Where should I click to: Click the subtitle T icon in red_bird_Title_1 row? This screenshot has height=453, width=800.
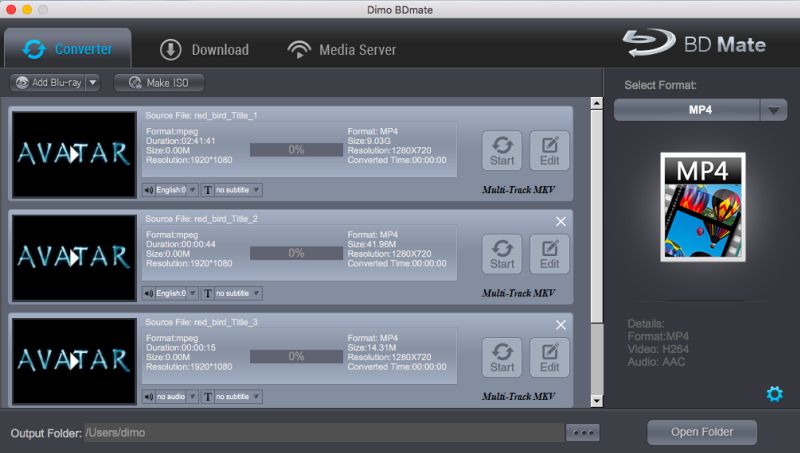pos(208,190)
